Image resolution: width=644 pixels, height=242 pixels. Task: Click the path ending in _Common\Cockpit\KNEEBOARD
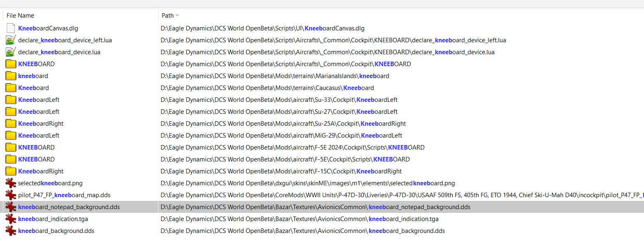click(286, 64)
